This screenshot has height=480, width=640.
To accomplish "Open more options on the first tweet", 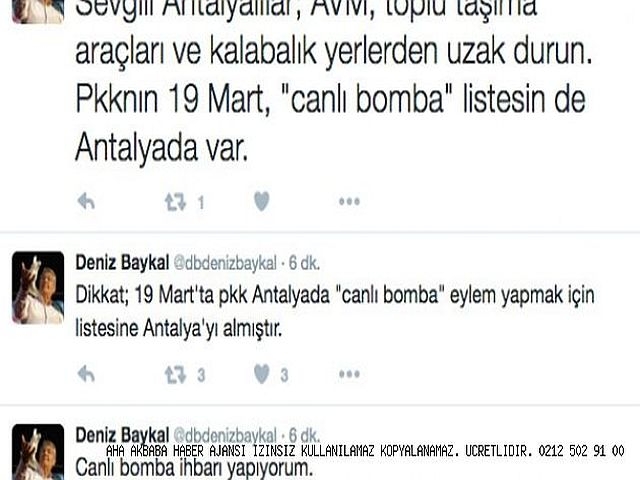I will [x=349, y=201].
